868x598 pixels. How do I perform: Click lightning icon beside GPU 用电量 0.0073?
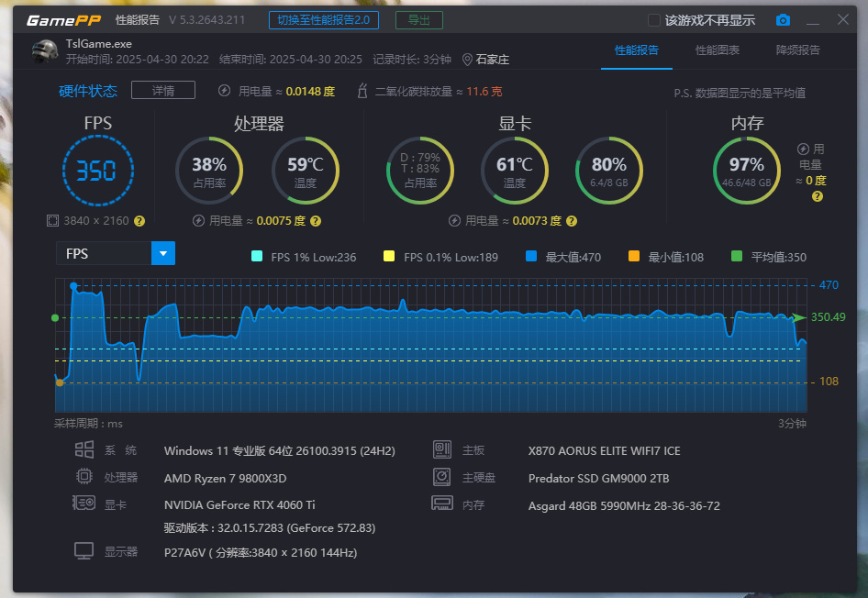[x=454, y=221]
